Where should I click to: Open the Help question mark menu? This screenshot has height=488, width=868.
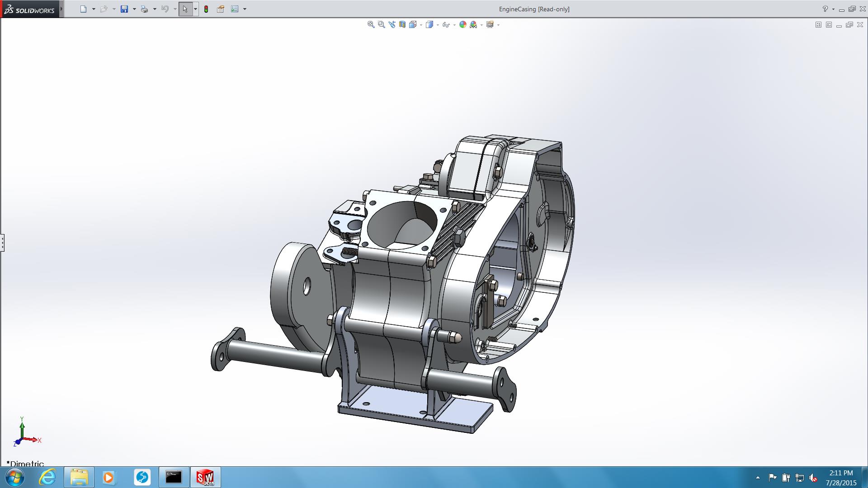pos(825,9)
